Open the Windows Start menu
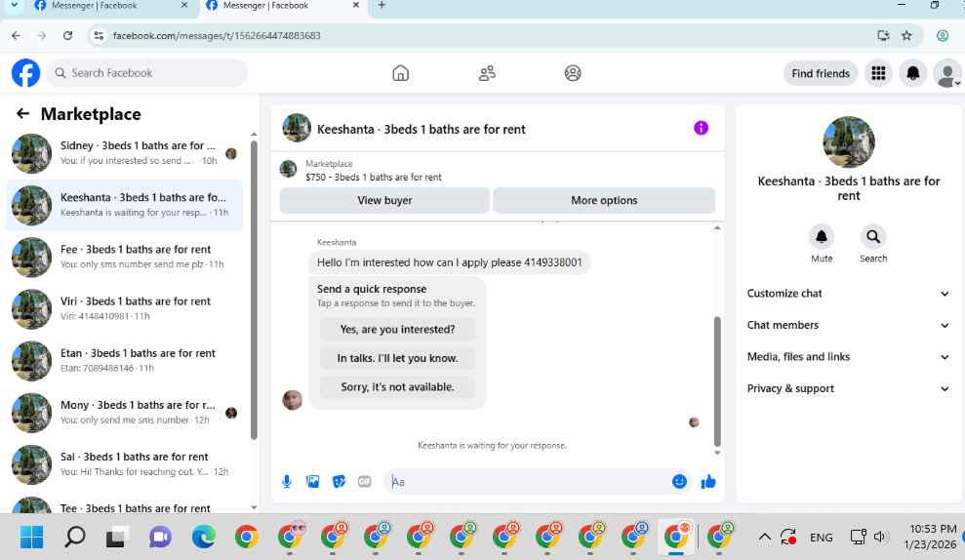The image size is (965, 560). [31, 538]
